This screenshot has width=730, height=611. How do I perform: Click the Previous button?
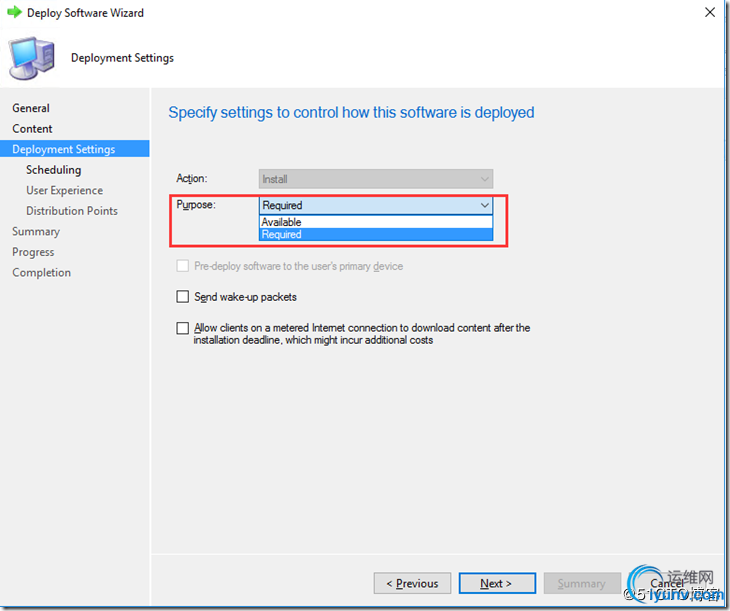click(x=412, y=583)
